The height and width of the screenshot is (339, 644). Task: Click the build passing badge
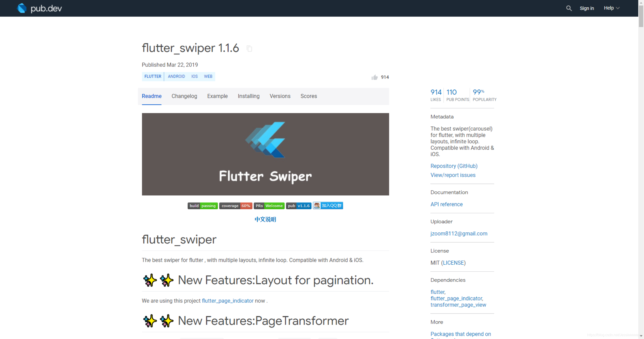click(x=203, y=206)
